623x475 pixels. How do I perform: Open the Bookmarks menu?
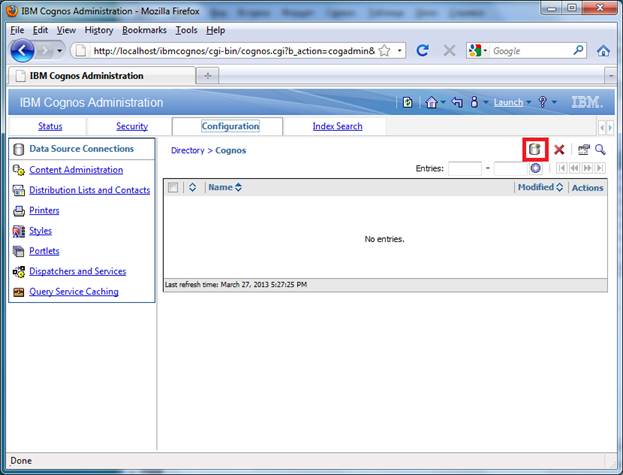point(144,30)
